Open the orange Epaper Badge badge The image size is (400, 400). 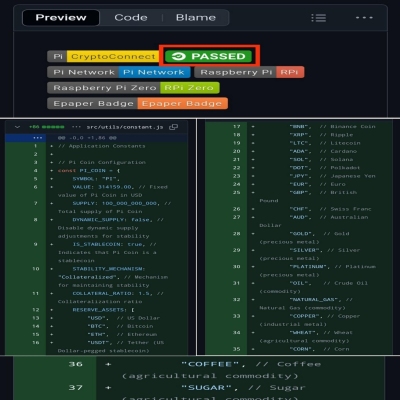coord(137,103)
